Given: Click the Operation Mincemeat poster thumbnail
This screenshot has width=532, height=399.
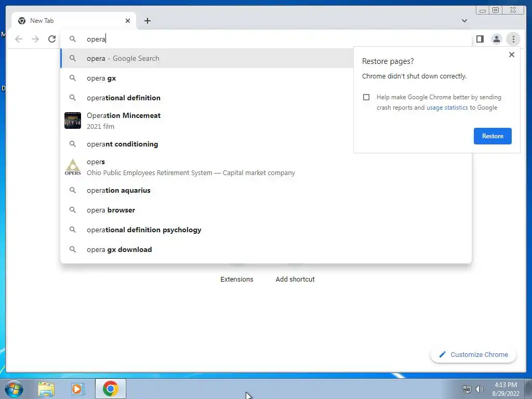Looking at the screenshot, I should pos(73,121).
